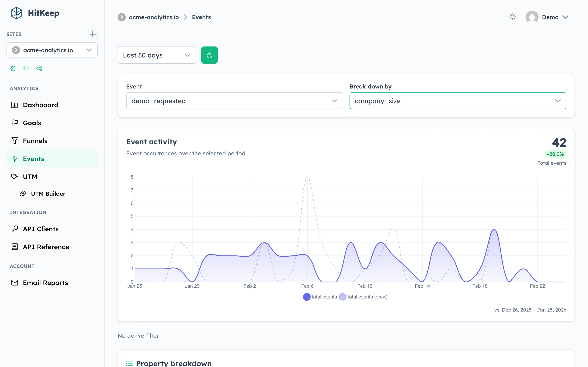Viewport: 588px width, 367px height.
Task: Click the site settings gear icon
Action: (13, 69)
